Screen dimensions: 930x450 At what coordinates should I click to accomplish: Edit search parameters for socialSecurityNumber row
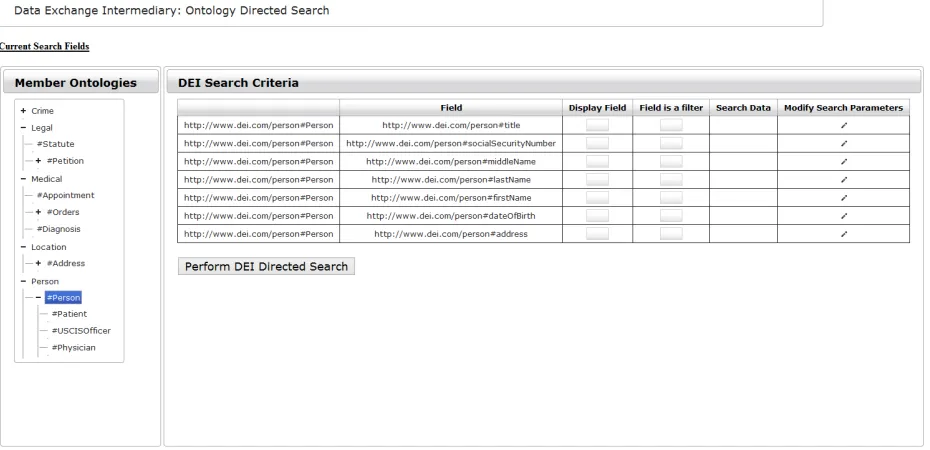(x=843, y=143)
